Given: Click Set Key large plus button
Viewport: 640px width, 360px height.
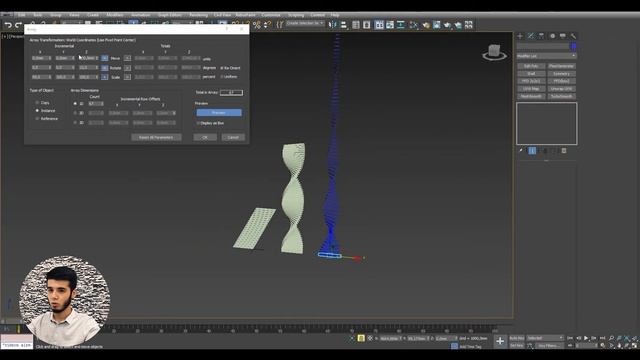Looking at the screenshot, I should coord(500,341).
